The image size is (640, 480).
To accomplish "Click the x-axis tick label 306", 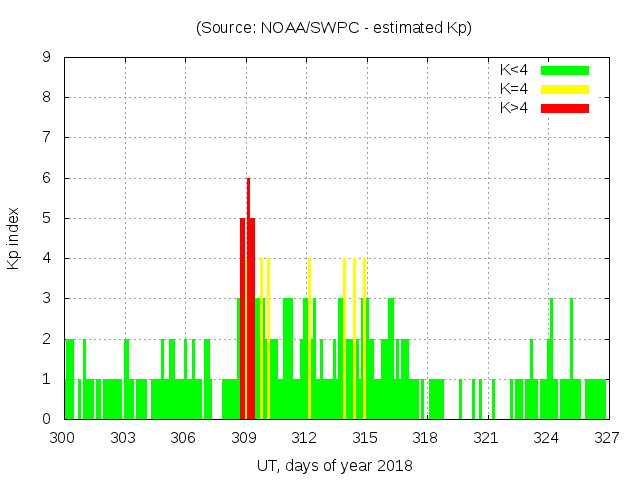I will (184, 438).
